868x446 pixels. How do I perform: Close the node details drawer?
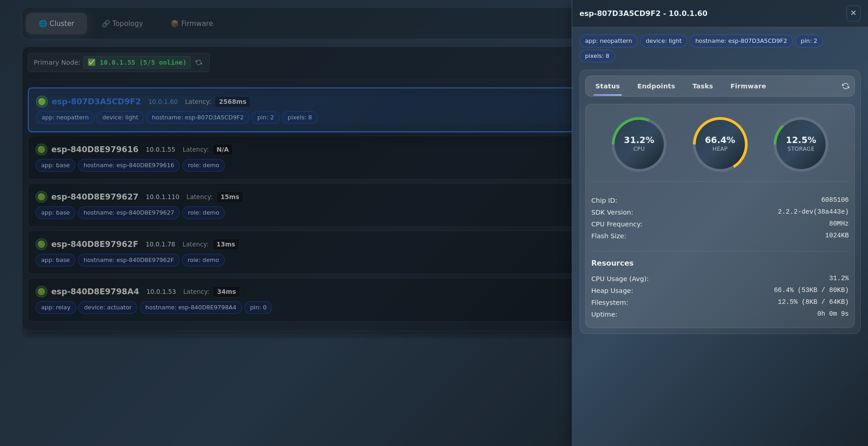[x=853, y=13]
